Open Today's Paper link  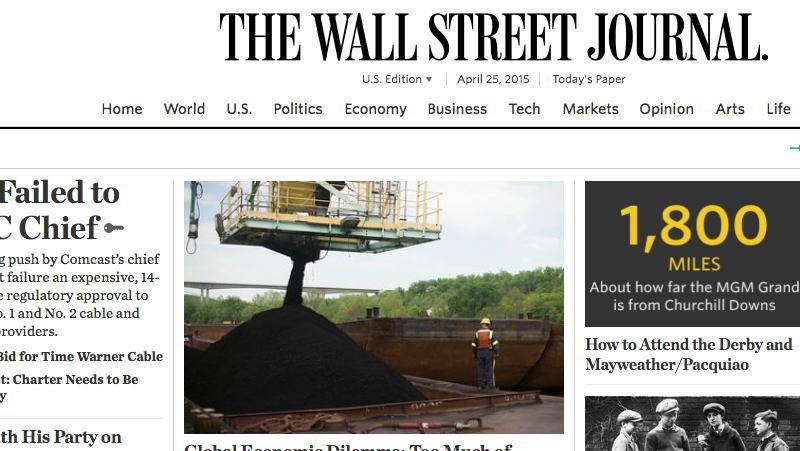pos(589,79)
